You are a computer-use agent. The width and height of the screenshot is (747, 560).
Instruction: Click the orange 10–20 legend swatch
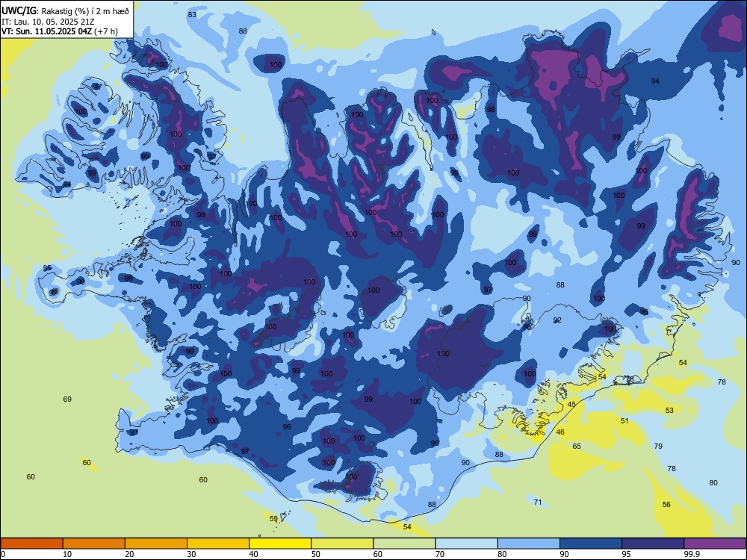pos(94,544)
